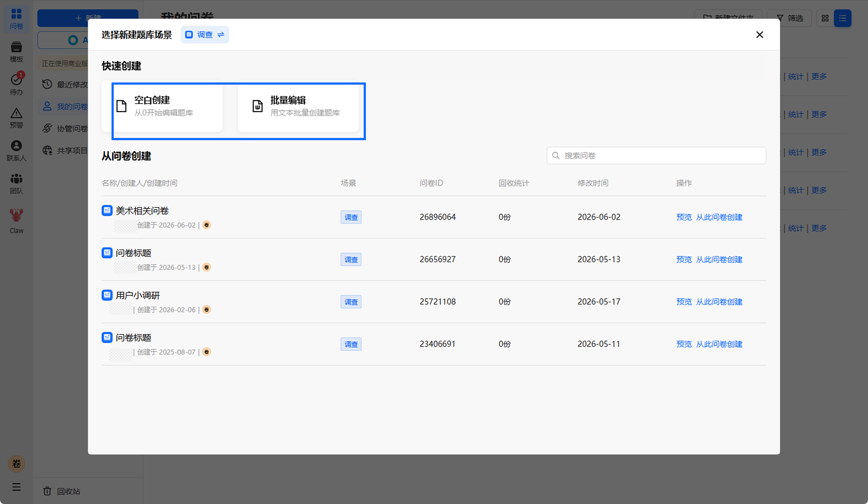Image resolution: width=868 pixels, height=504 pixels.
Task: Preview the 用户小调研 survey
Action: coord(684,302)
